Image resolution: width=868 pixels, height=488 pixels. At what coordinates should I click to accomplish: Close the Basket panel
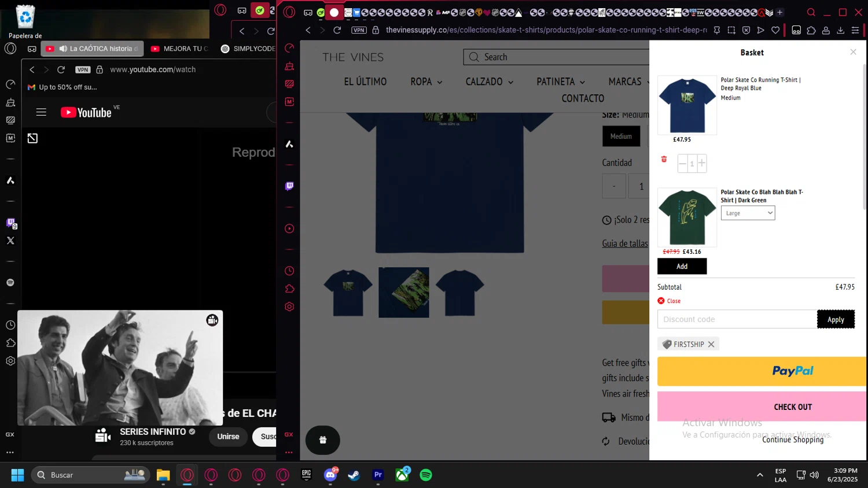853,52
